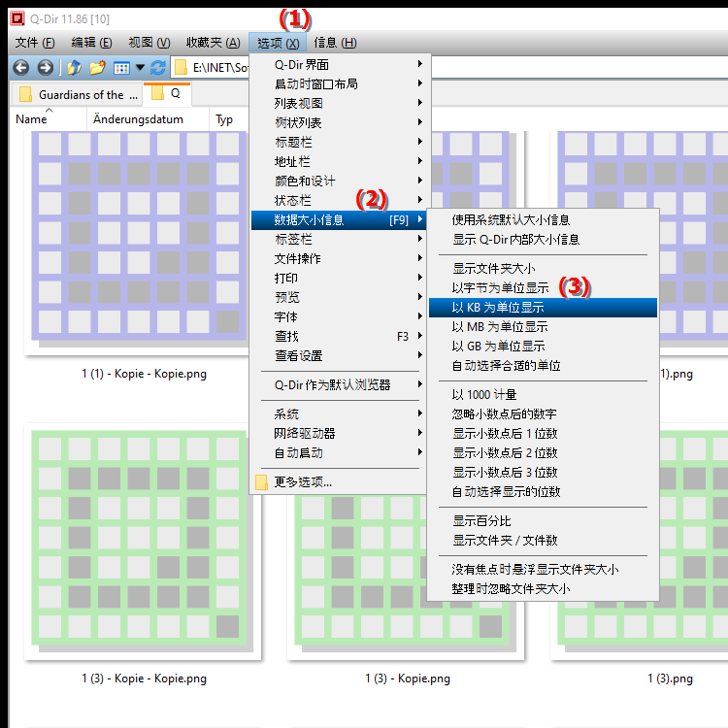Expand the 字体 submenu
The image size is (728, 728).
pos(339,316)
